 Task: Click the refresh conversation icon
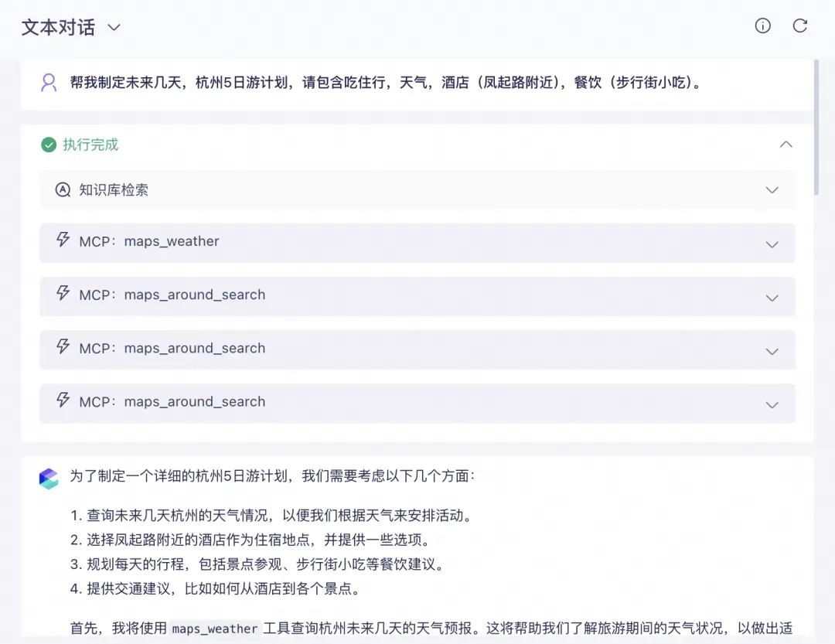(x=800, y=26)
